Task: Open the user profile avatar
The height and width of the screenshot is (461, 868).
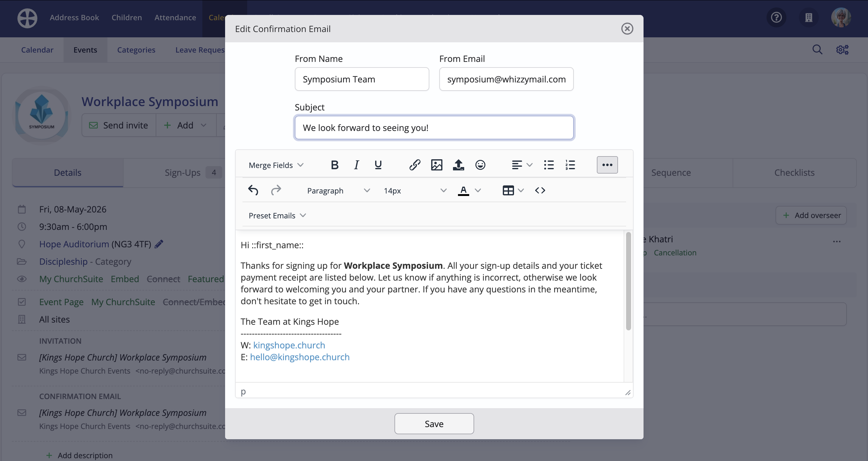Action: pyautogui.click(x=841, y=17)
